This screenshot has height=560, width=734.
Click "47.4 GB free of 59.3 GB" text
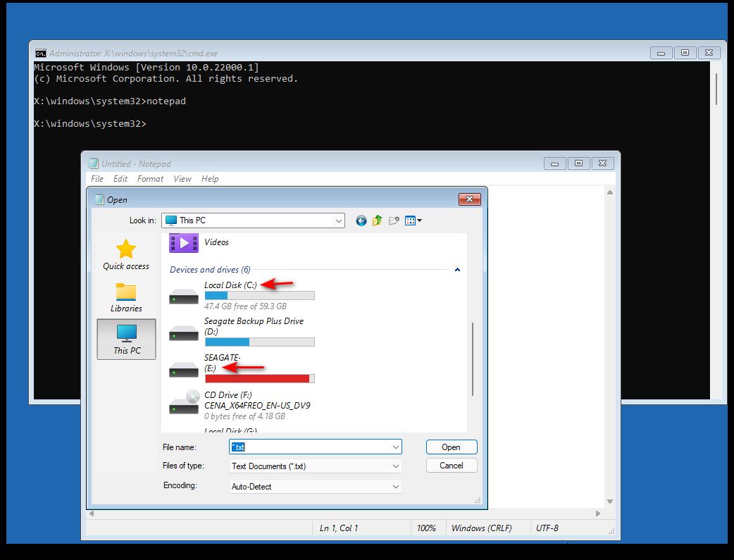[x=245, y=306]
